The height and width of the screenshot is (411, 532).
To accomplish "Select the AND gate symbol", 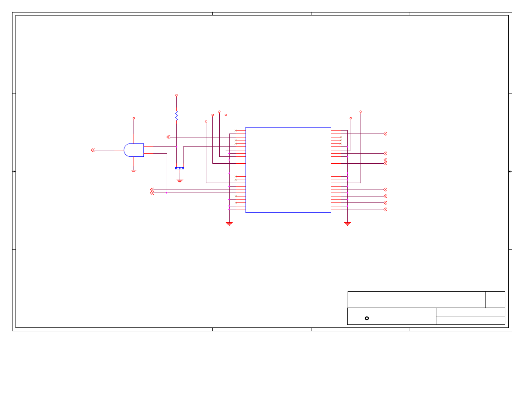I will click(x=134, y=150).
